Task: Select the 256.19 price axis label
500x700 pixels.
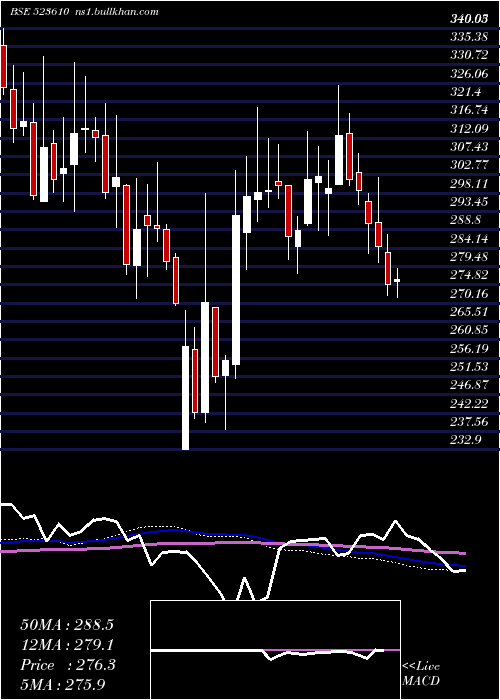Action: click(467, 348)
